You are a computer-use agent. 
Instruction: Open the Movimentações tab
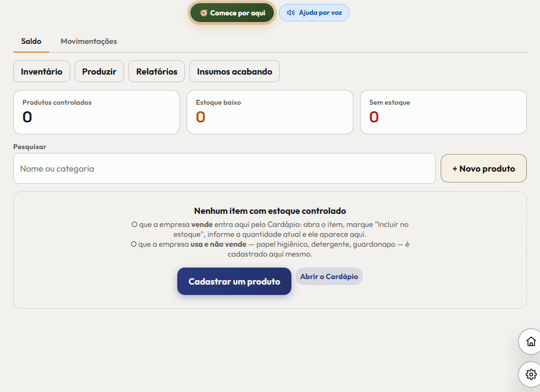[89, 41]
